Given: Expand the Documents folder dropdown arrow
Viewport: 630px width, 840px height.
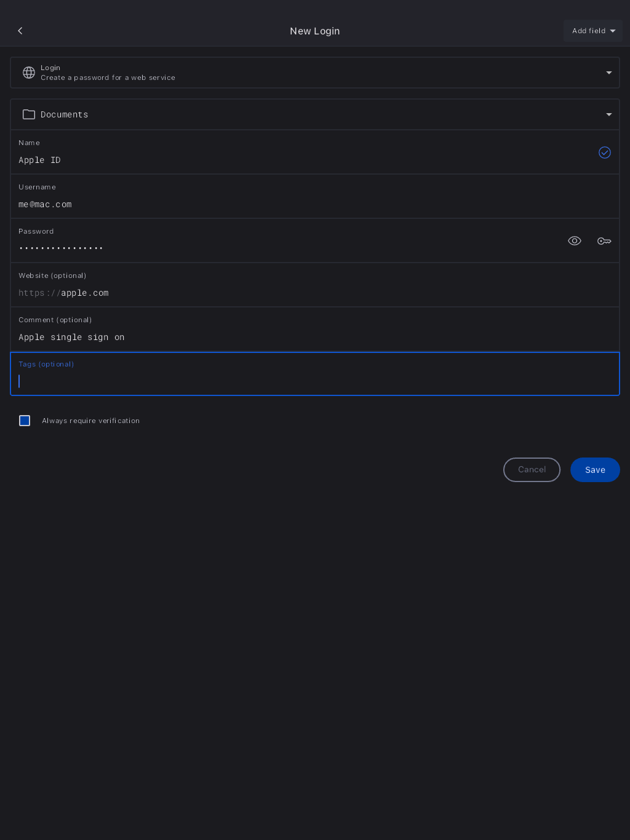Looking at the screenshot, I should (609, 114).
